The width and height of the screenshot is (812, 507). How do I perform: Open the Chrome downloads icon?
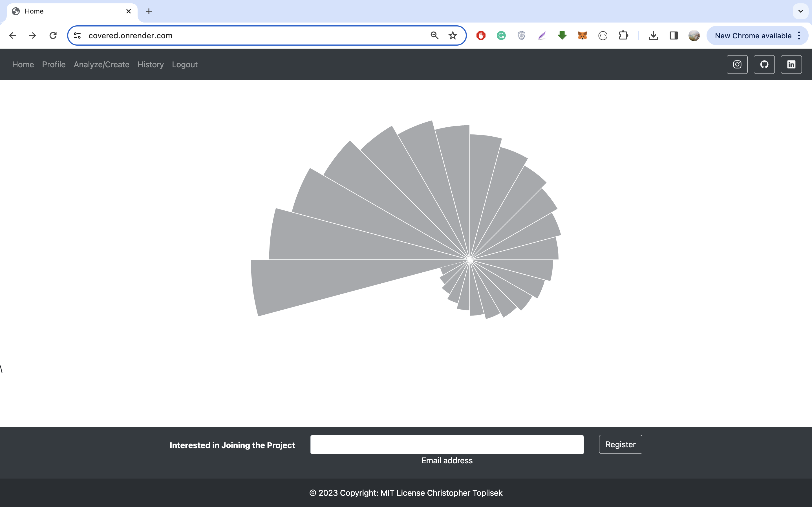pyautogui.click(x=653, y=35)
